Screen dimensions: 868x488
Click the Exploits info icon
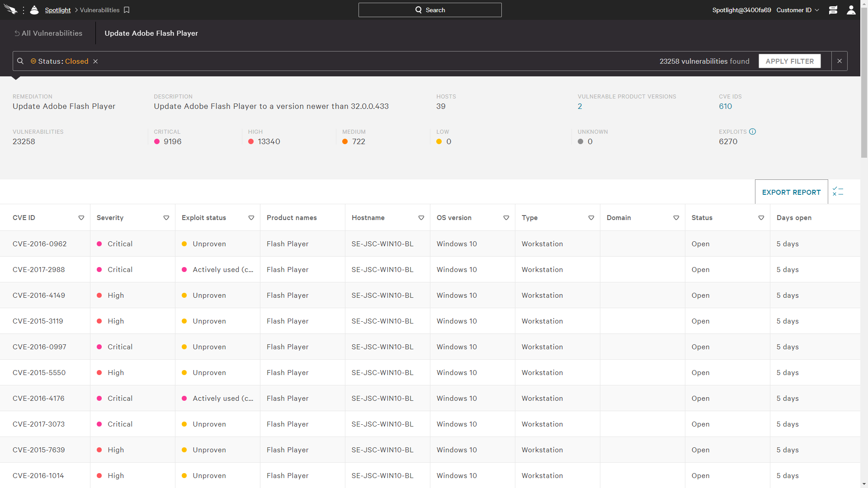click(x=752, y=131)
